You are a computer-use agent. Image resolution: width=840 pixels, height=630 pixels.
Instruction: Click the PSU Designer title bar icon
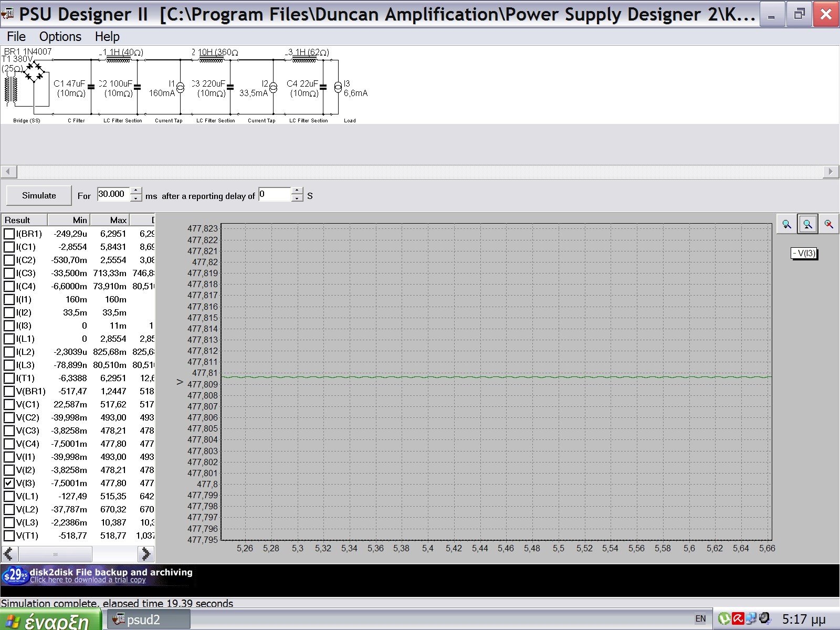[x=7, y=14]
